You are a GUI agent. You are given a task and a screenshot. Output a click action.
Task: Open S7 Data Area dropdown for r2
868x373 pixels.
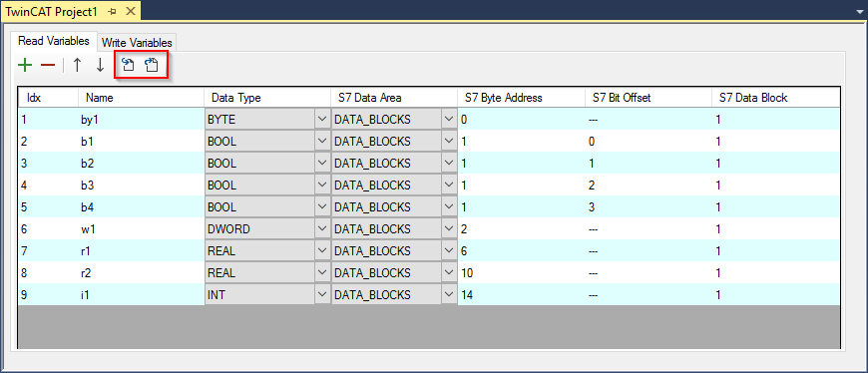(x=449, y=273)
